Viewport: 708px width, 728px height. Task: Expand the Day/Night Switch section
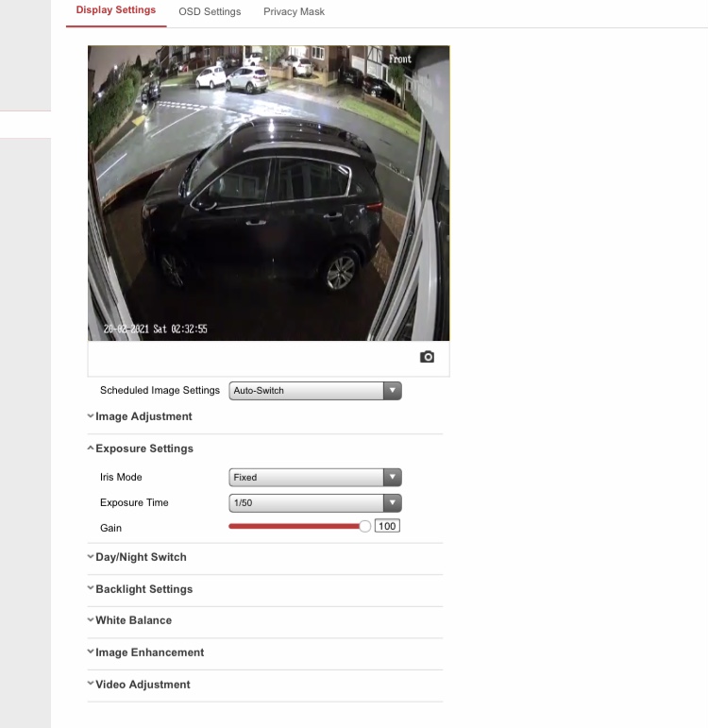(141, 557)
